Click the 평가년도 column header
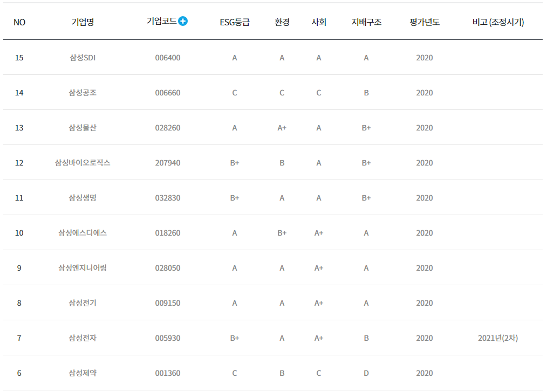This screenshot has width=547, height=392. [425, 22]
